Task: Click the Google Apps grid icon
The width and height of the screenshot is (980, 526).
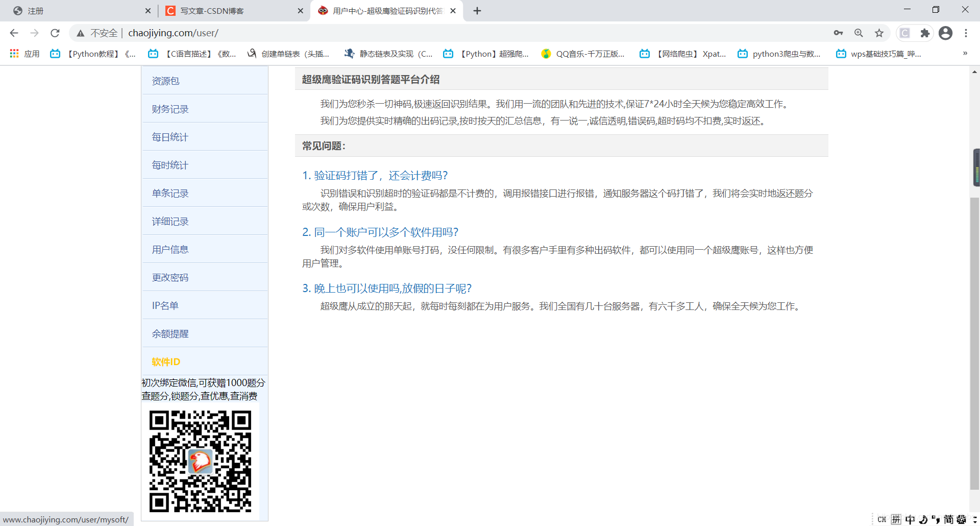Action: click(x=14, y=54)
